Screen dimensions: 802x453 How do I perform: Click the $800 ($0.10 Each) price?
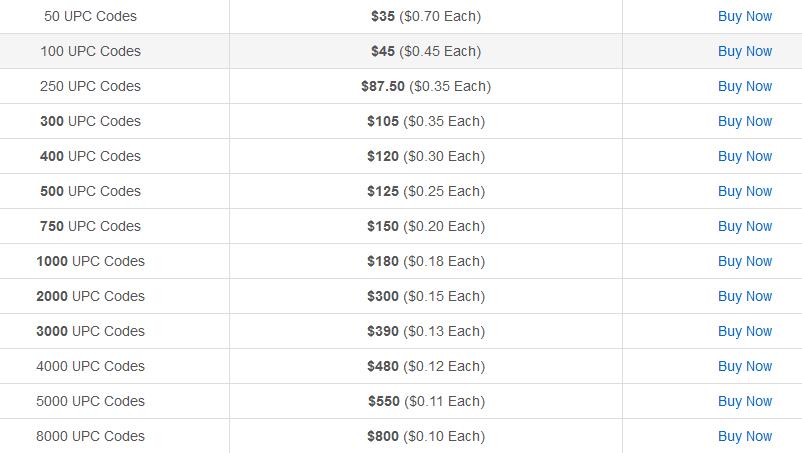point(426,436)
